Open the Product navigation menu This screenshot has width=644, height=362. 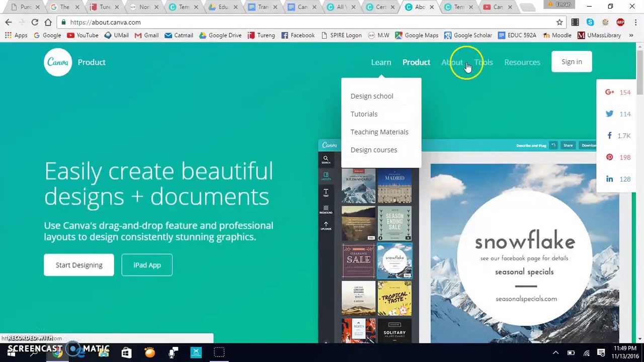coord(416,62)
